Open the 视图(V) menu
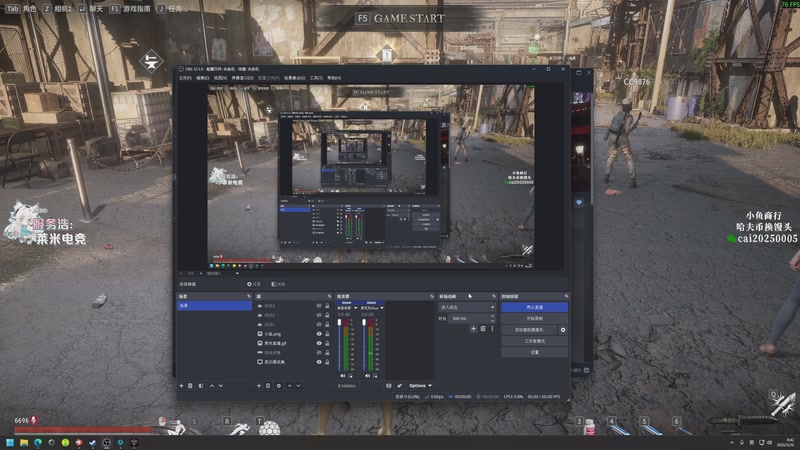The height and width of the screenshot is (450, 800). (x=220, y=78)
